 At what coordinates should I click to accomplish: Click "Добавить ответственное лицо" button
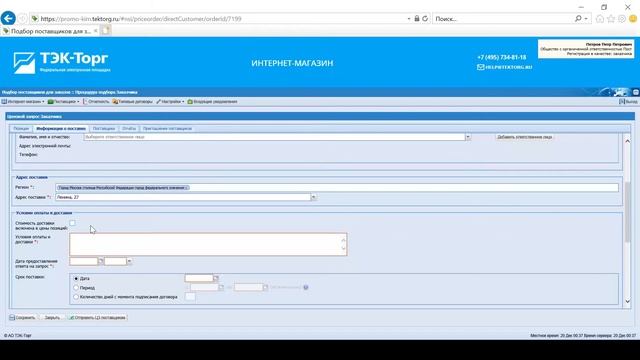pyautogui.click(x=524, y=137)
